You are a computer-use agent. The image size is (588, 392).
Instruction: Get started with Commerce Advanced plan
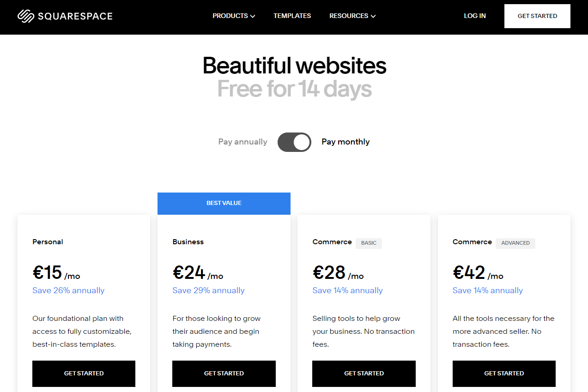tap(503, 373)
